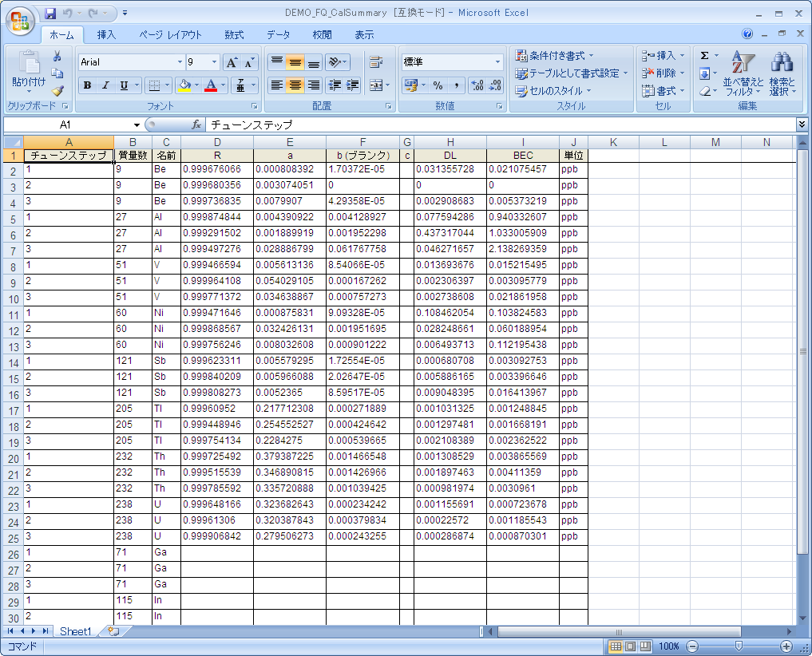Expand the formula bar

(802, 124)
